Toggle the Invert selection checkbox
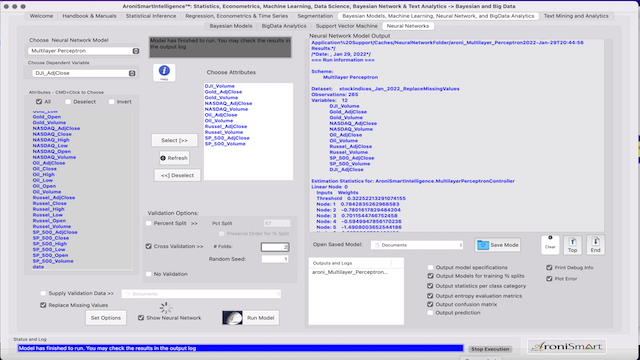The image size is (640, 360). coord(111,102)
